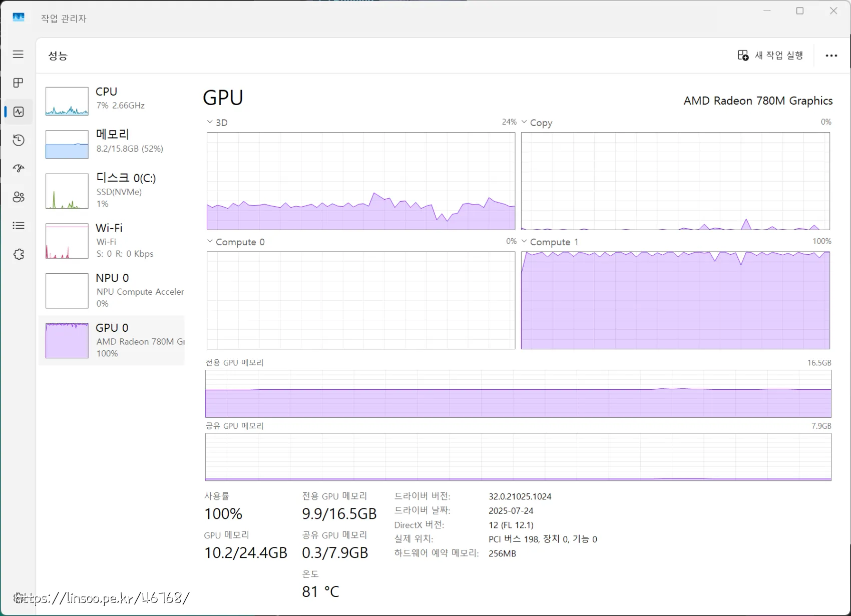Click the 9.9/16.5GB dedicated memory value
This screenshot has height=616, width=851.
point(339,513)
